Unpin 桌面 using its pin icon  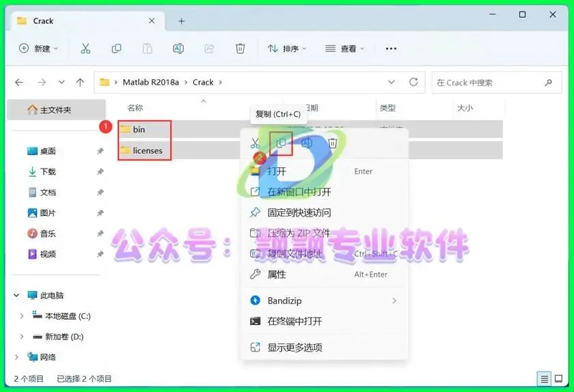[100, 151]
